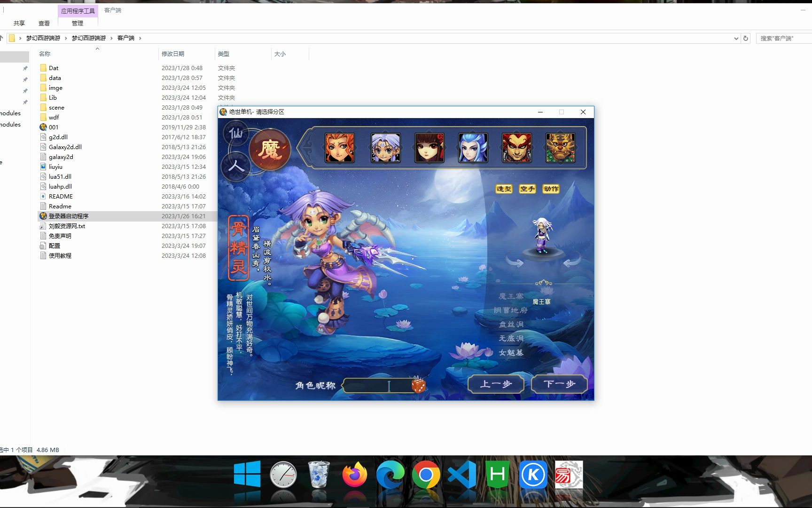Launch Microsoft Edge from the dock
The height and width of the screenshot is (508, 812).
(390, 475)
